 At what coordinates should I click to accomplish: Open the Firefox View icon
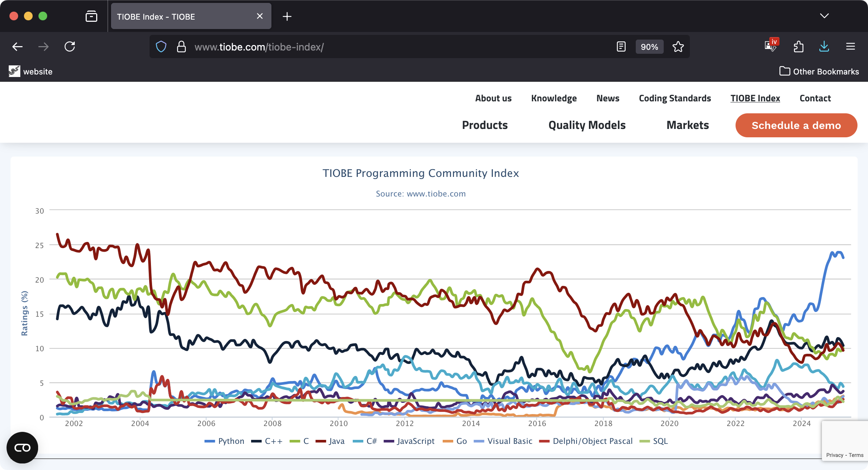coord(91,16)
